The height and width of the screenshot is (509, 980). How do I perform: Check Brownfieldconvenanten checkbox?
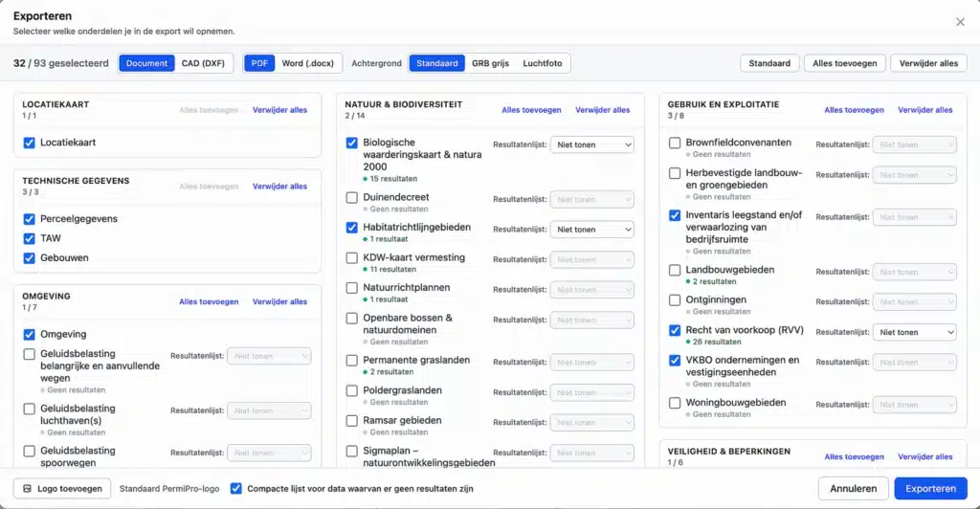675,143
